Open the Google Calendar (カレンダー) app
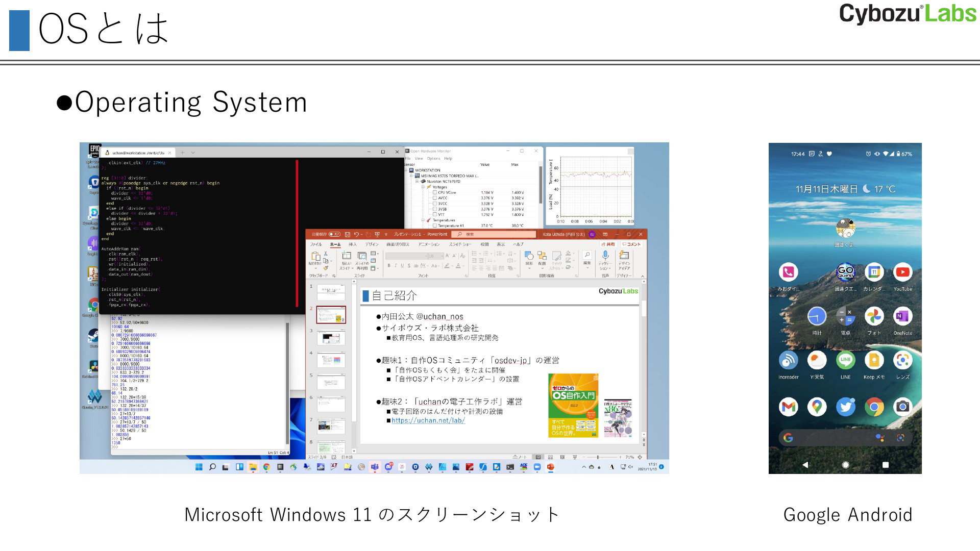The height and width of the screenshot is (551, 980). pos(874,272)
